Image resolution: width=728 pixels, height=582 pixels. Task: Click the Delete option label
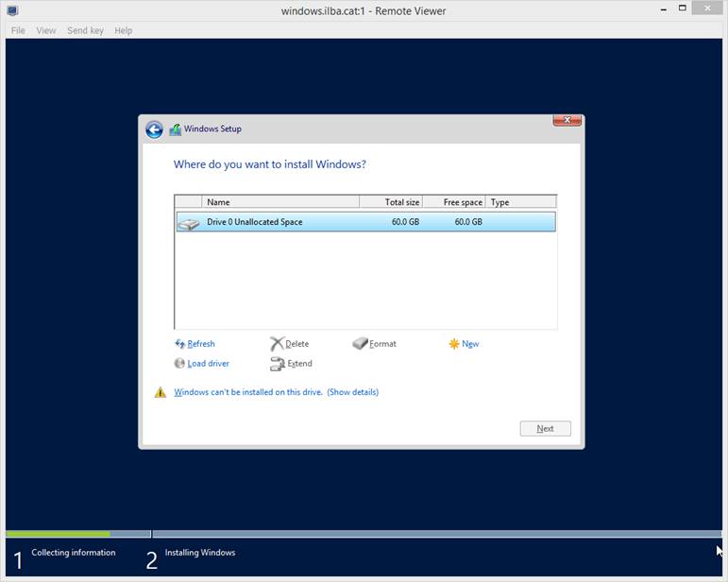tap(297, 344)
